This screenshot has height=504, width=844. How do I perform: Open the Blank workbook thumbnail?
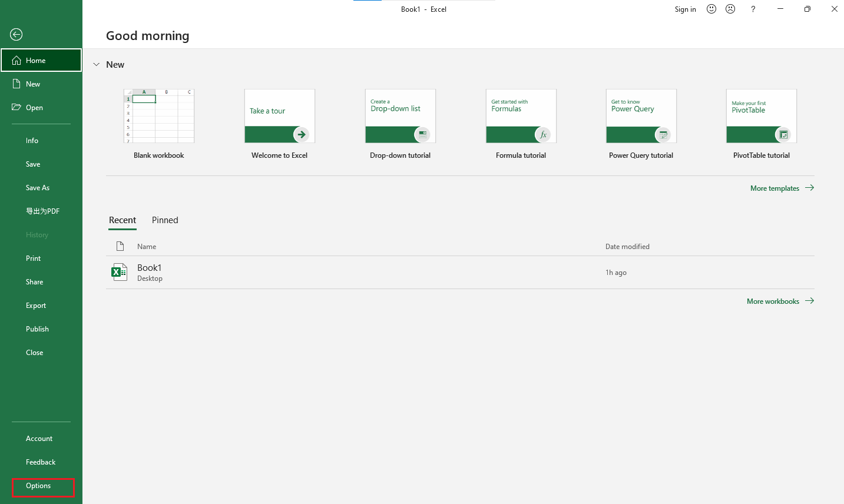click(x=159, y=116)
